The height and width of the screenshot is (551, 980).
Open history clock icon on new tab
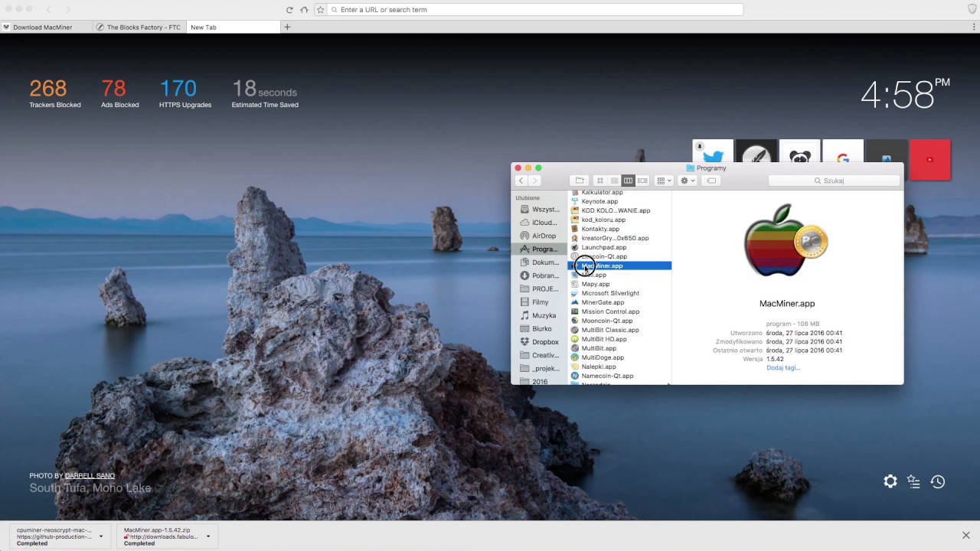click(938, 481)
